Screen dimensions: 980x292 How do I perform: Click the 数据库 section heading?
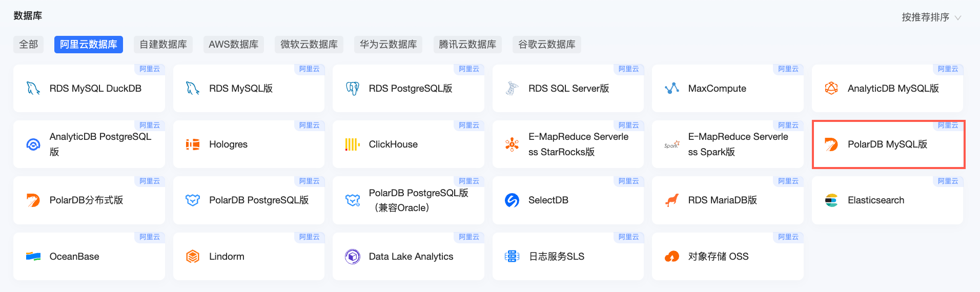point(28,16)
